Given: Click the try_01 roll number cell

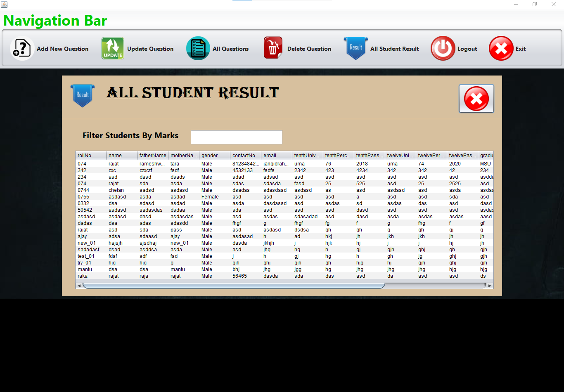Looking at the screenshot, I should [x=91, y=263].
